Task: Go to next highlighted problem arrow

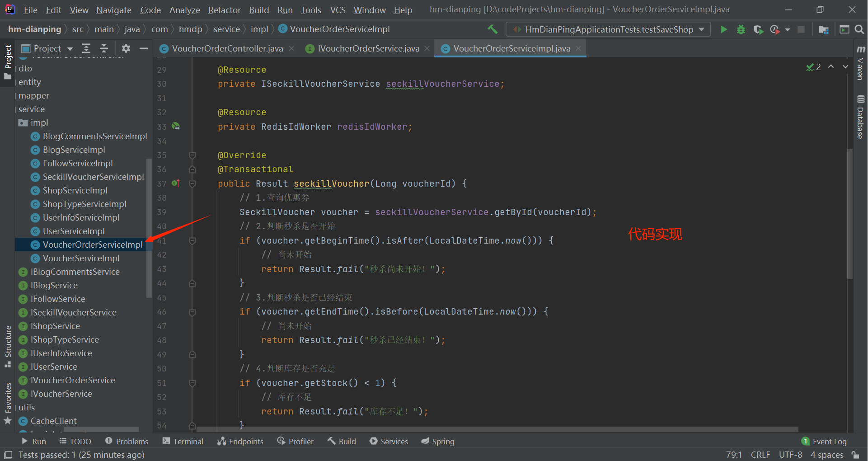Action: 845,66
